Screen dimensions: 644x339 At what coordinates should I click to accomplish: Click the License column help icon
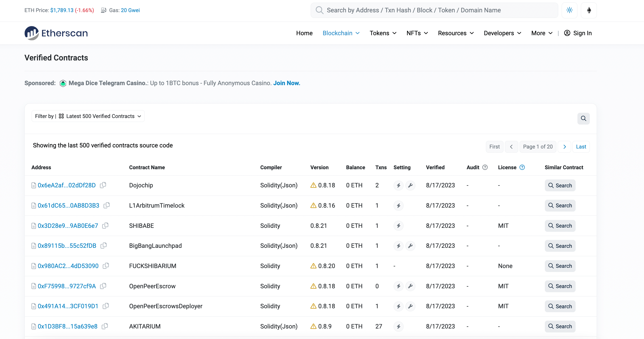pyautogui.click(x=522, y=167)
